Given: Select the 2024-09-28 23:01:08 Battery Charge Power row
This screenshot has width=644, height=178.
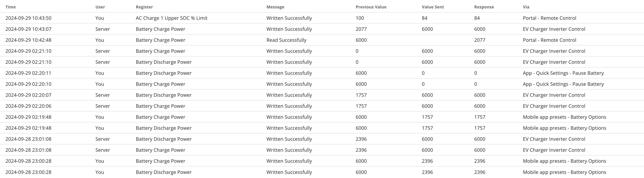Looking at the screenshot, I should click(322, 150).
